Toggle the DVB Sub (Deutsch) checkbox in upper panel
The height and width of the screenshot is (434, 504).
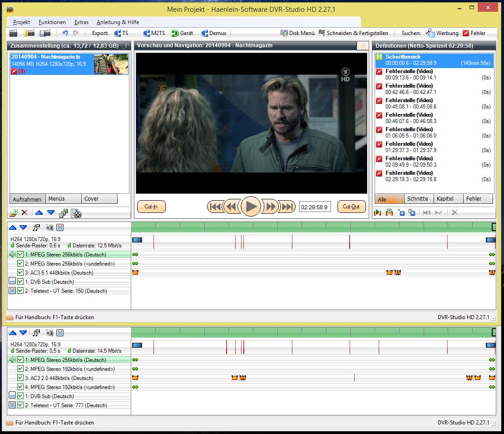(x=20, y=282)
